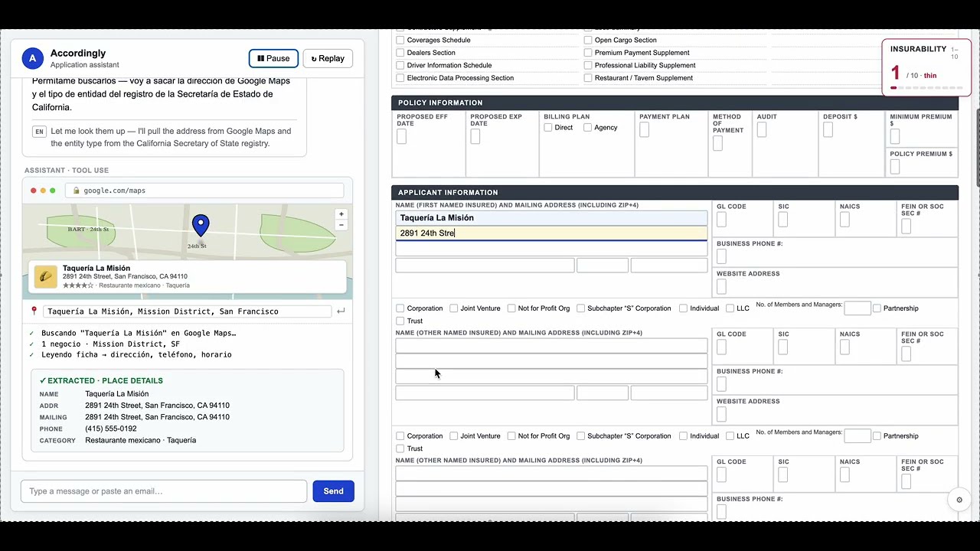Screen dimensions: 980x551
Task: Click the EN language badge
Action: coord(39,132)
